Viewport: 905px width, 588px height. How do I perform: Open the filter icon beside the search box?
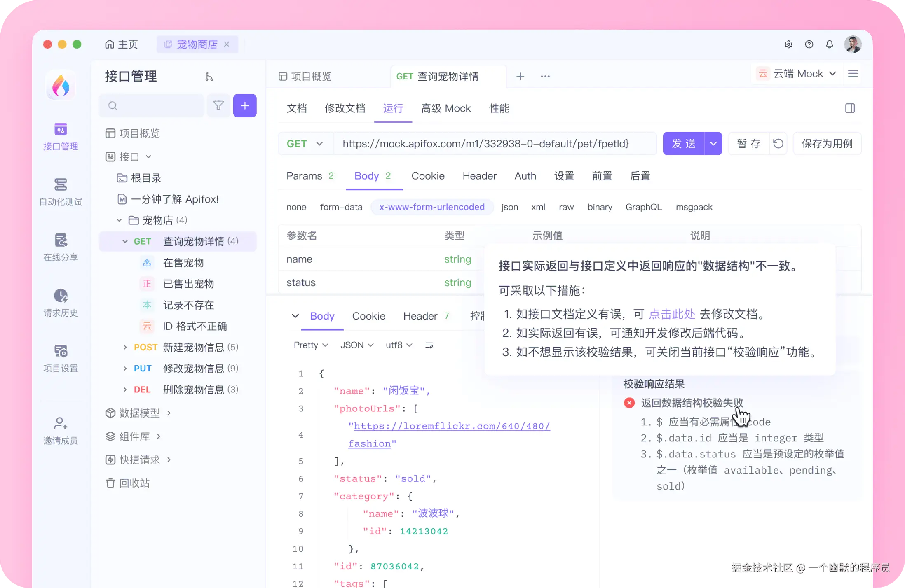click(218, 105)
